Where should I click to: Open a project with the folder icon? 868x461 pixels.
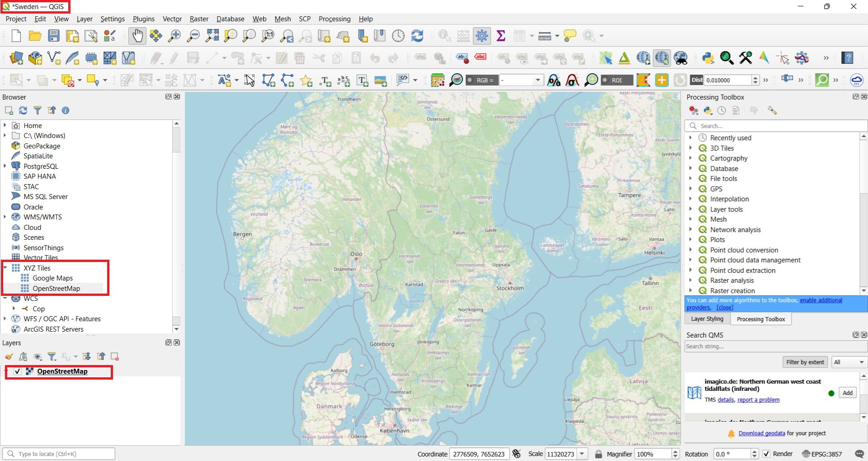click(35, 36)
